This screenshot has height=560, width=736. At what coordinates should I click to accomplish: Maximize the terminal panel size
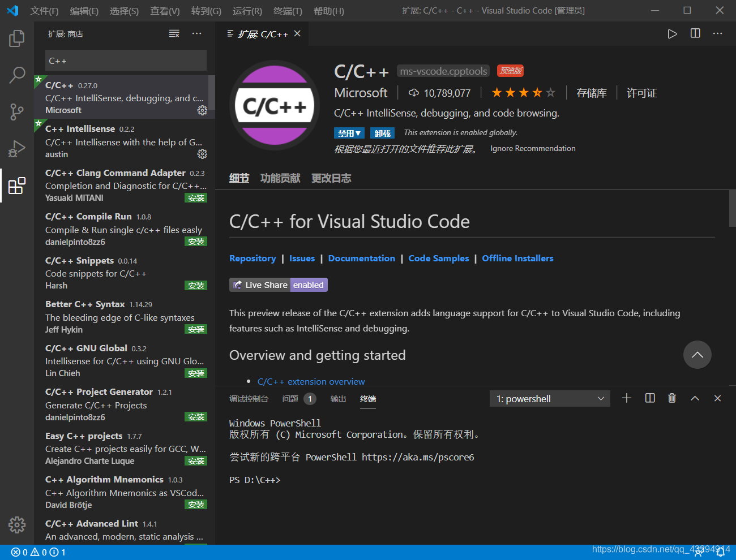pyautogui.click(x=695, y=398)
